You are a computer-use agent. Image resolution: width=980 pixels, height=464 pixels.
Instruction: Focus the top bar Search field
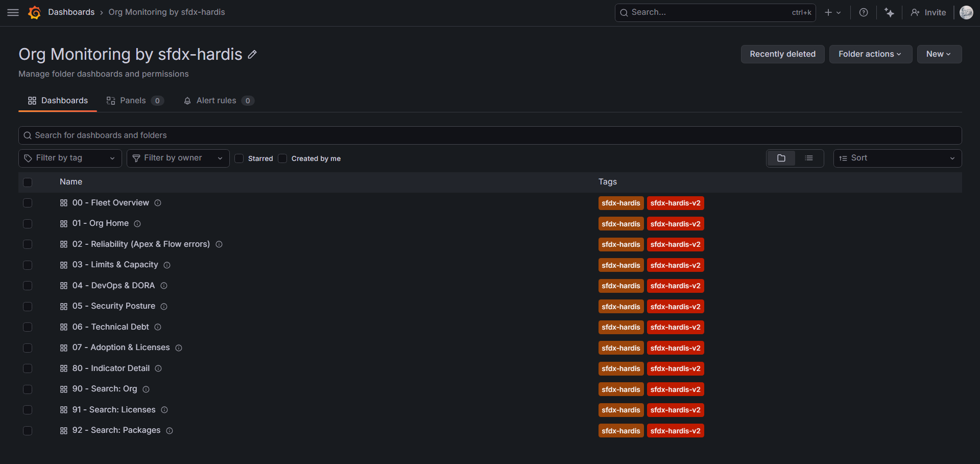715,12
